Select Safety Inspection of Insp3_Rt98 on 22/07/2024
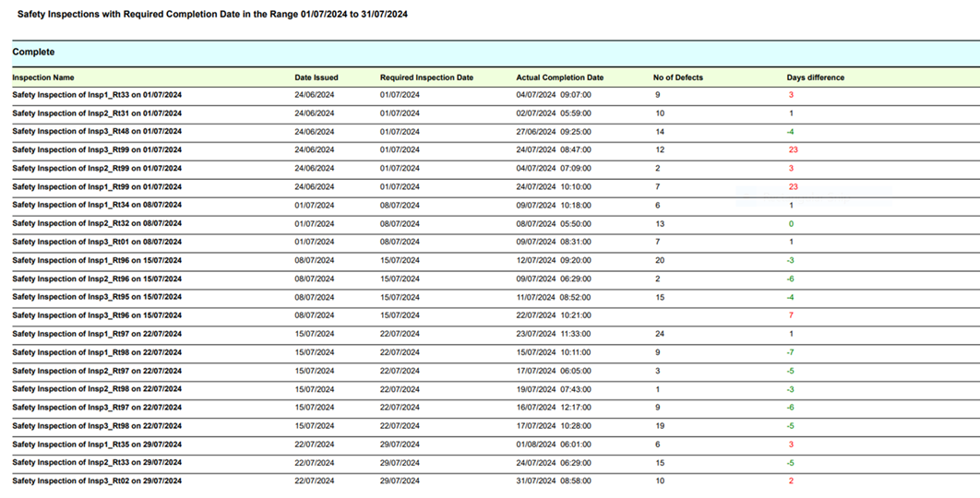This screenshot has width=980, height=498. click(x=97, y=425)
